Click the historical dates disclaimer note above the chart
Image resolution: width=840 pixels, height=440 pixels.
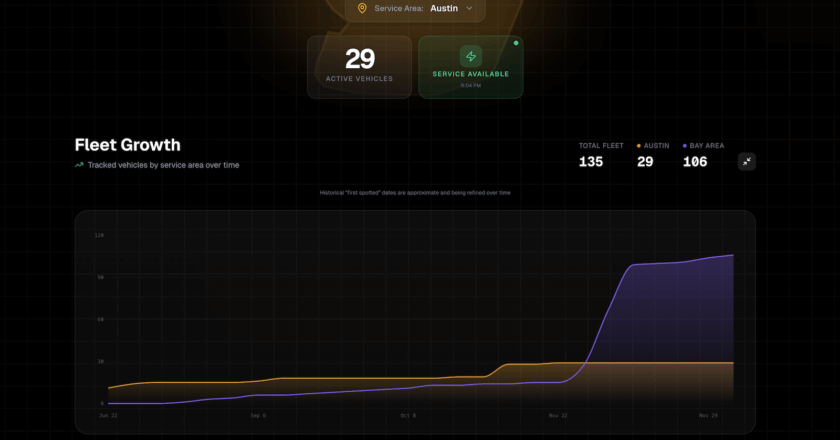[x=415, y=192]
